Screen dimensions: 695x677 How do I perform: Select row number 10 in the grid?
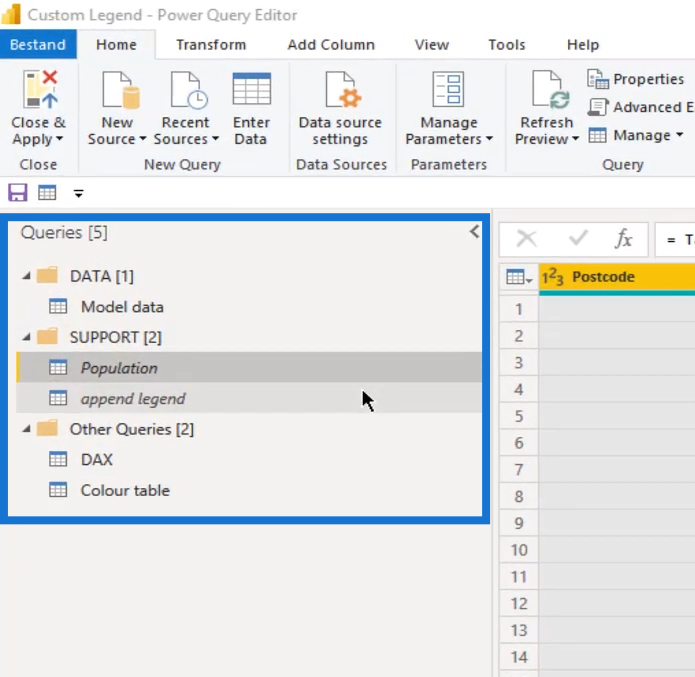pos(519,550)
